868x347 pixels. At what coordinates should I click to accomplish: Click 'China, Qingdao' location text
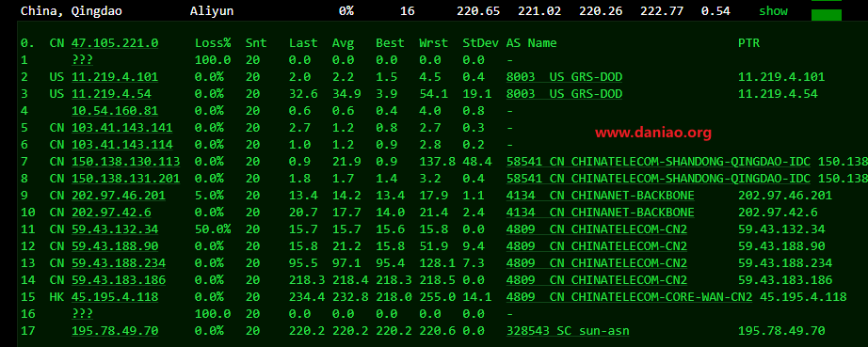coord(72,11)
